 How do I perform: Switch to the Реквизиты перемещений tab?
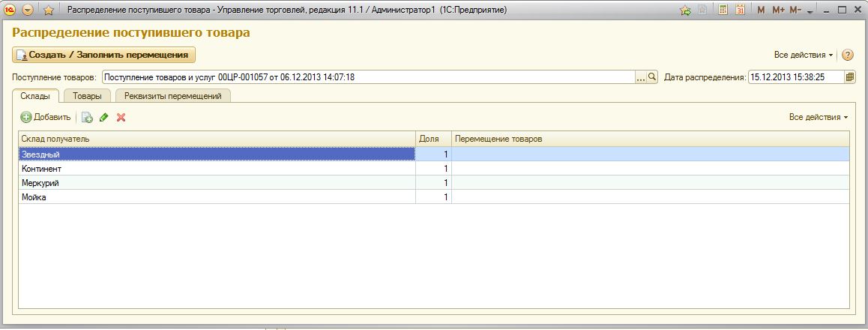(172, 96)
